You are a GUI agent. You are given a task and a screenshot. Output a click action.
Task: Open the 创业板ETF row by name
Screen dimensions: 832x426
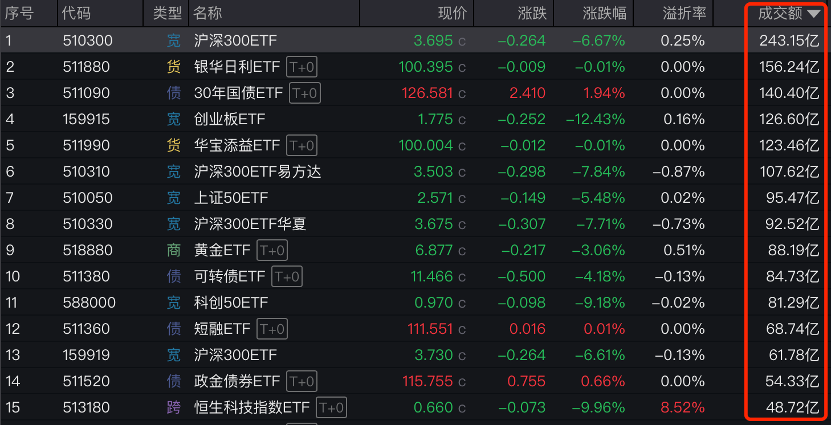pyautogui.click(x=229, y=119)
